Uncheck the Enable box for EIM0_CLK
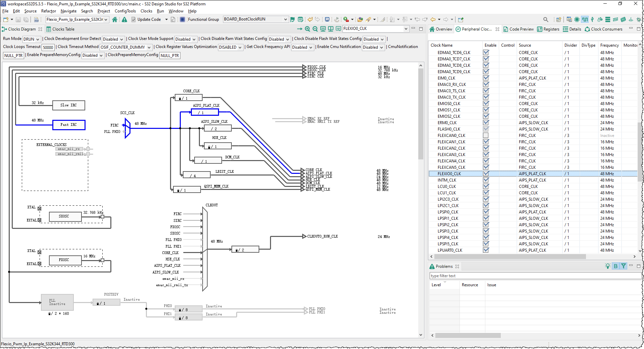The width and height of the screenshot is (644, 349). (486, 78)
